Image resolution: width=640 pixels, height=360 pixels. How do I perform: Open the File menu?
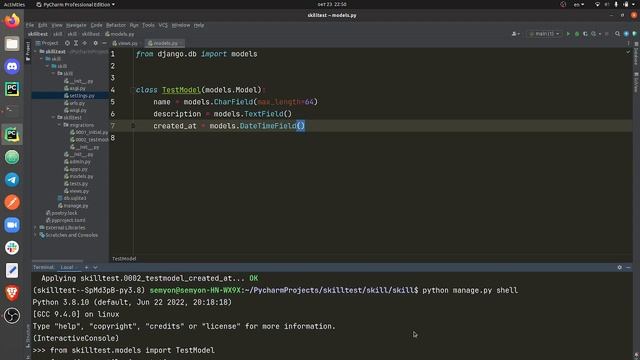tap(30, 25)
